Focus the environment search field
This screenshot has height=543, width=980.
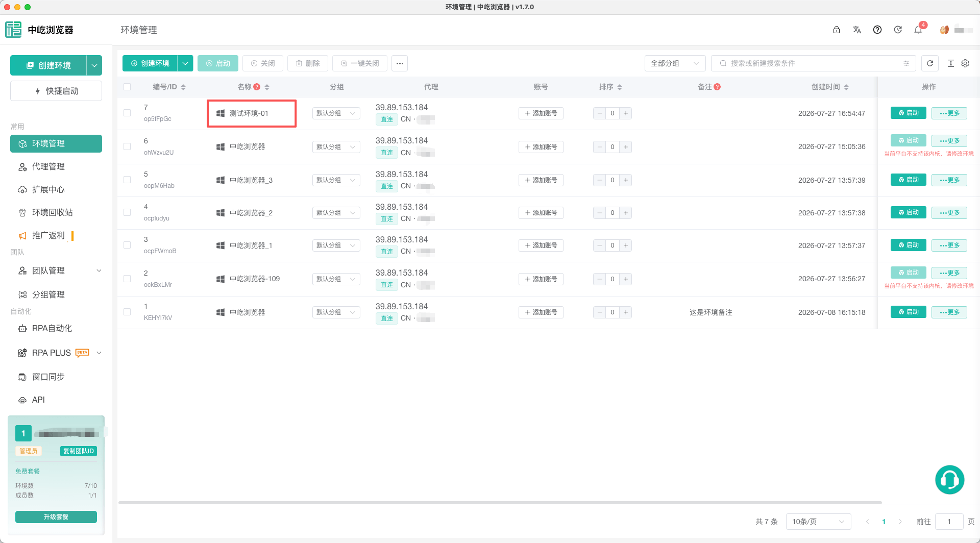tap(814, 63)
